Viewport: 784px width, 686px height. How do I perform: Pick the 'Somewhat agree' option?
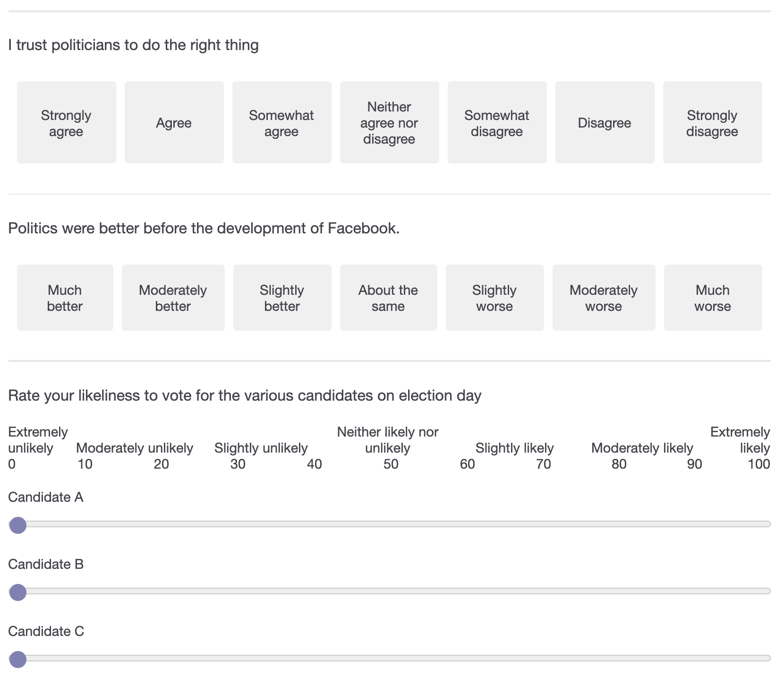pyautogui.click(x=281, y=122)
